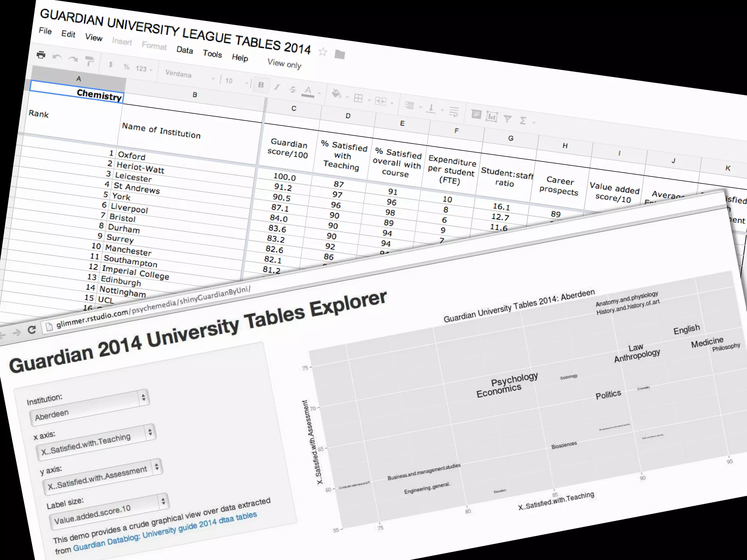
Task: Click the View only label
Action: (284, 64)
